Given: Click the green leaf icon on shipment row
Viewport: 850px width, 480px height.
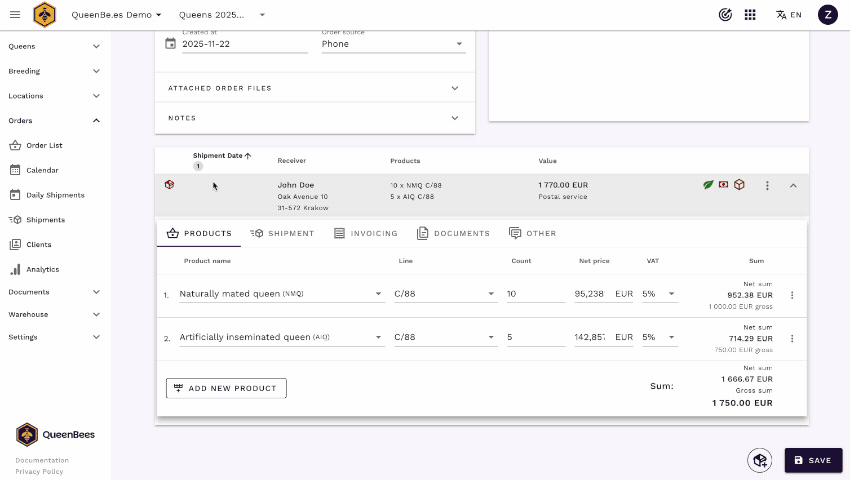Looking at the screenshot, I should (x=708, y=185).
